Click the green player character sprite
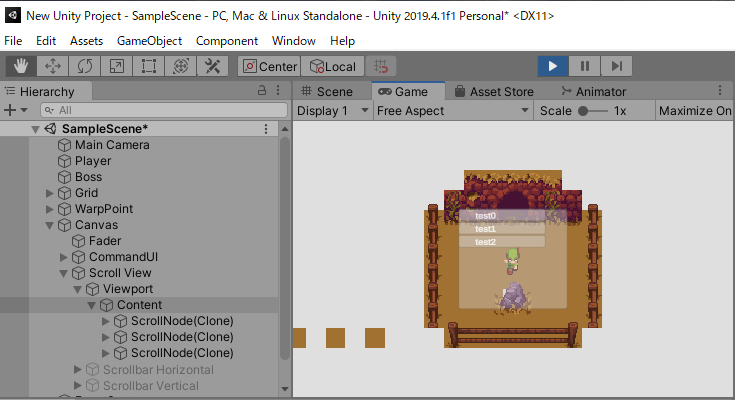Image resolution: width=735 pixels, height=400 pixels. tap(512, 261)
